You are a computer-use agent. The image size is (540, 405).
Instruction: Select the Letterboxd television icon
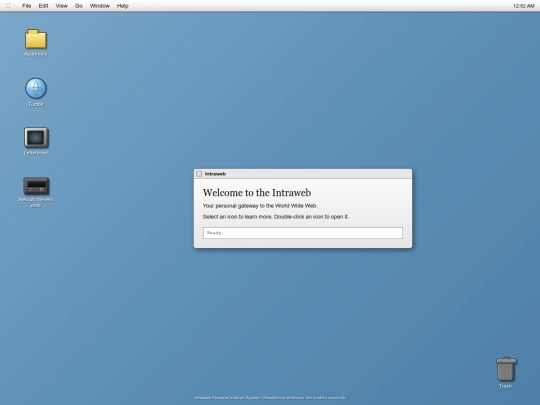pyautogui.click(x=36, y=137)
